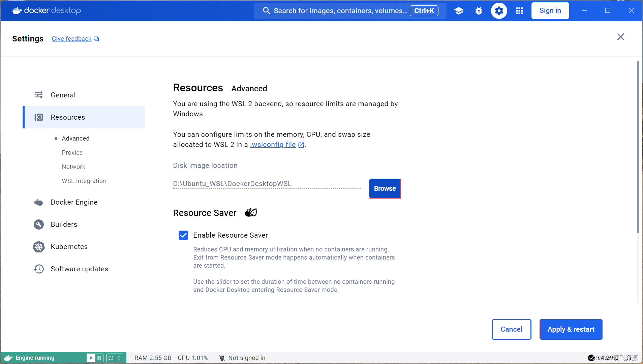The width and height of the screenshot is (643, 364).
Task: Click the Enable Resource Saver label text
Action: tap(231, 235)
